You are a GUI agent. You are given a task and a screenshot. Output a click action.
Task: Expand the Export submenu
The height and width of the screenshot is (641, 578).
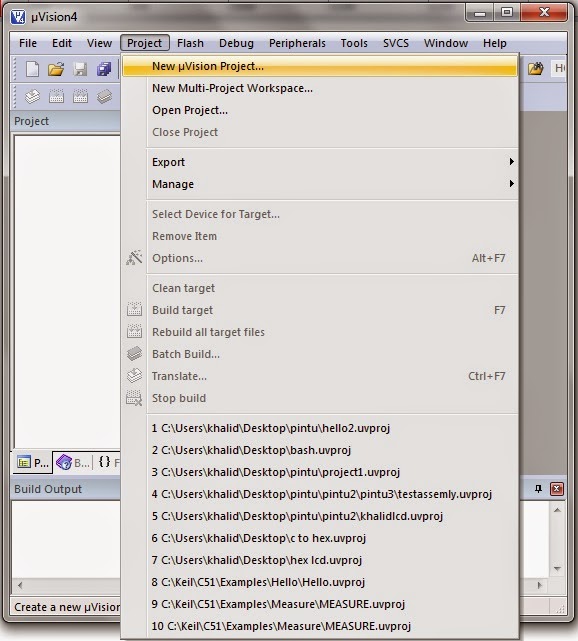point(320,162)
